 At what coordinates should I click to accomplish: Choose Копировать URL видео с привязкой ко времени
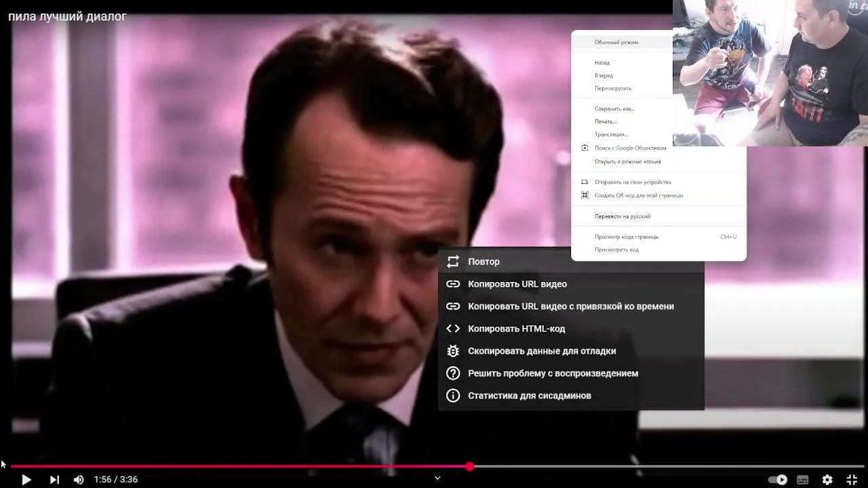tap(571, 306)
